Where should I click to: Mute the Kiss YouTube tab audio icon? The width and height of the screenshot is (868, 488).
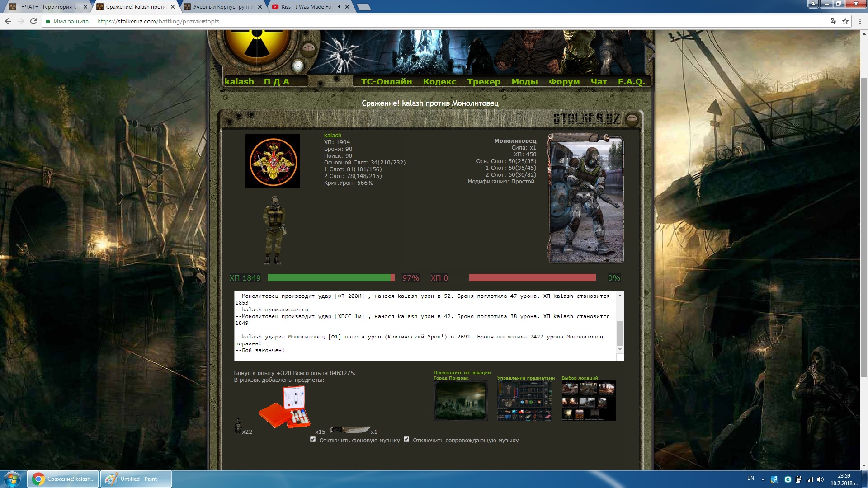[340, 7]
